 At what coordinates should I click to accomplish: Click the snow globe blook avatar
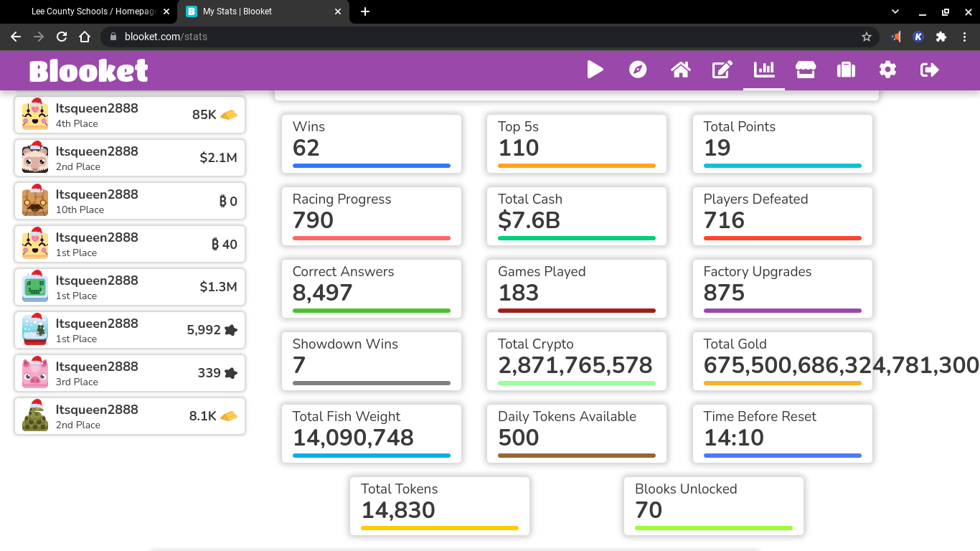[x=35, y=329]
